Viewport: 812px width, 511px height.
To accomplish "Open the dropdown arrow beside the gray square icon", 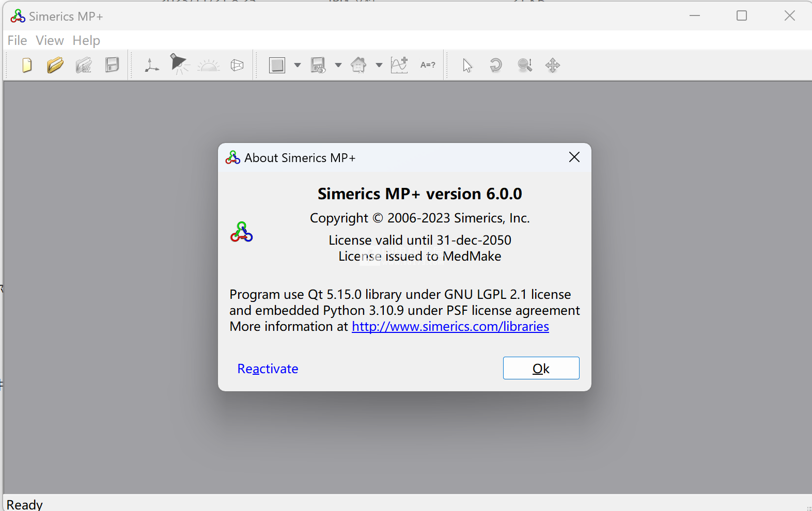I will 298,66.
